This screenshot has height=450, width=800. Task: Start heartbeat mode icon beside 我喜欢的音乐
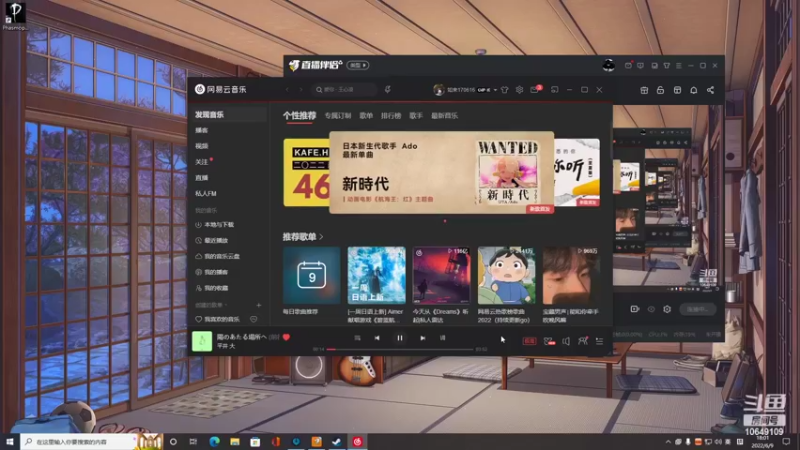[x=254, y=319]
